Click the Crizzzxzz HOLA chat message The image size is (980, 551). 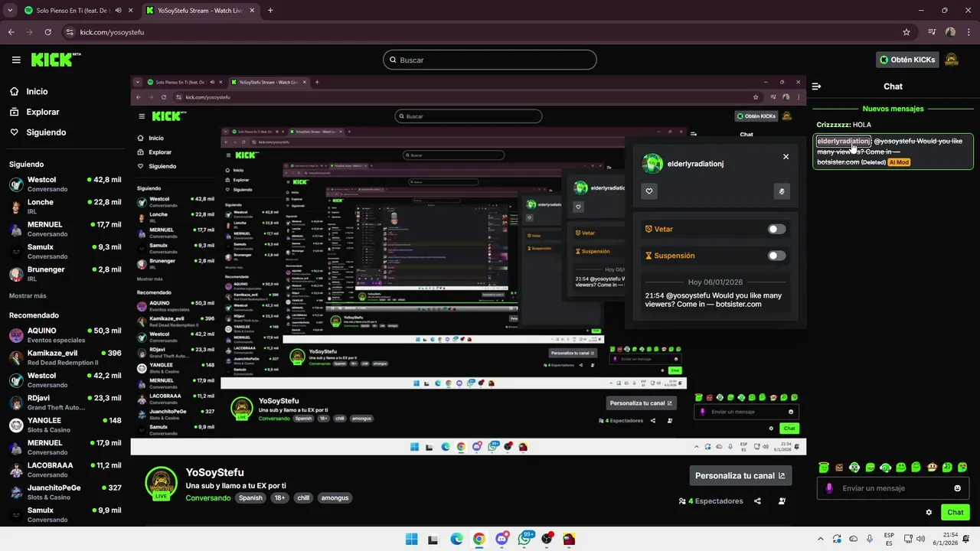coord(844,125)
